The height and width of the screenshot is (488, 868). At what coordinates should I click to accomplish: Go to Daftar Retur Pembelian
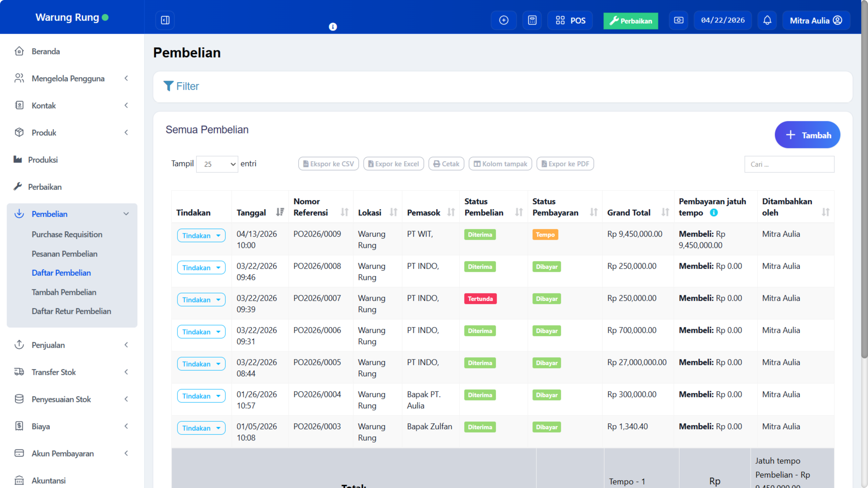tap(71, 311)
